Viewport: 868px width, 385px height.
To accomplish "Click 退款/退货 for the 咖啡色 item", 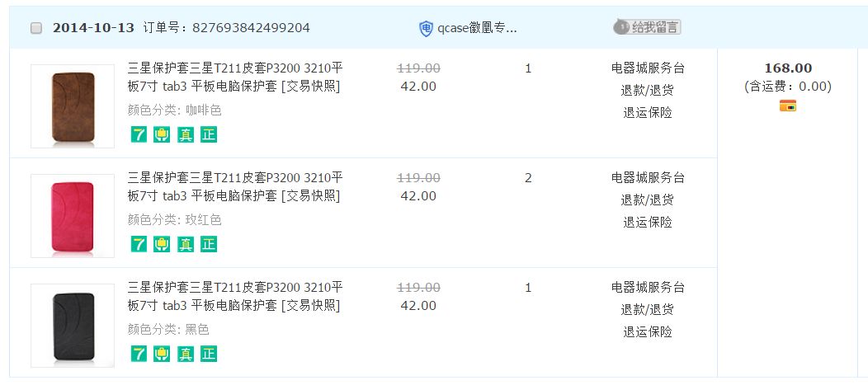I will coord(647,90).
